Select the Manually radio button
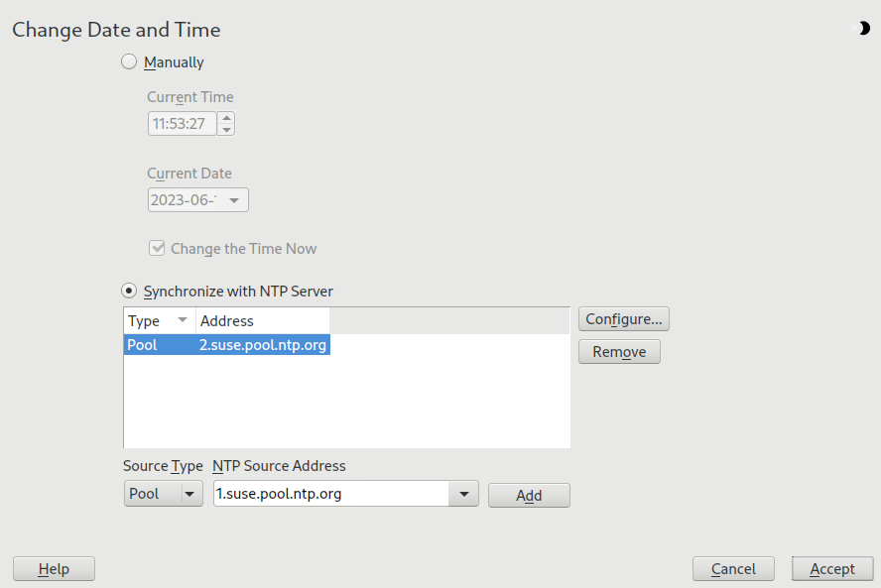Screen dimensions: 881x588 129,62
